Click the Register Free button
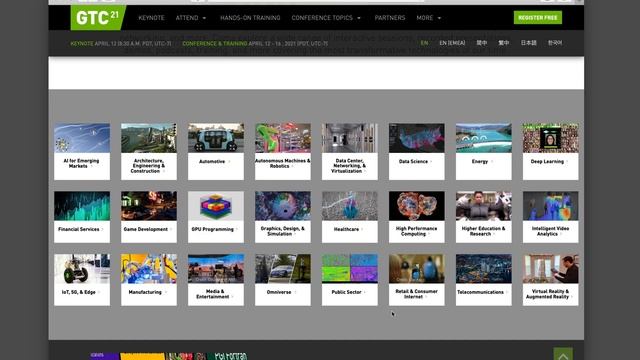 538,18
